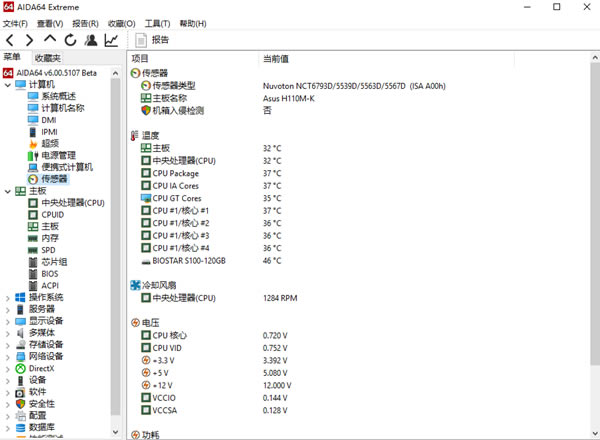Collapse the 主板 tree node
Viewport: 600px width, 440px height.
coord(7,191)
